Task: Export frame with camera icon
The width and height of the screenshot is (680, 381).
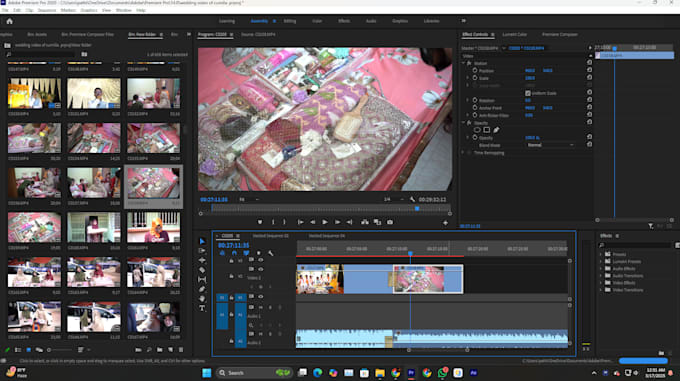Action: click(x=390, y=222)
